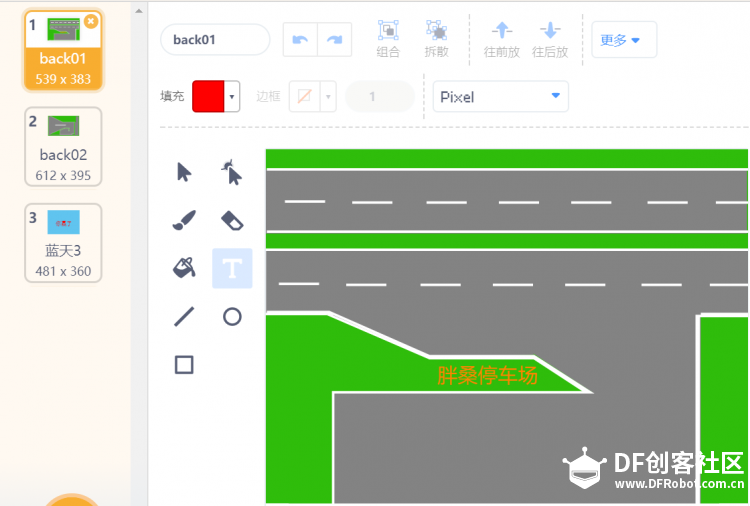This screenshot has width=750, height=506.
Task: Select the Line tool
Action: point(184,317)
